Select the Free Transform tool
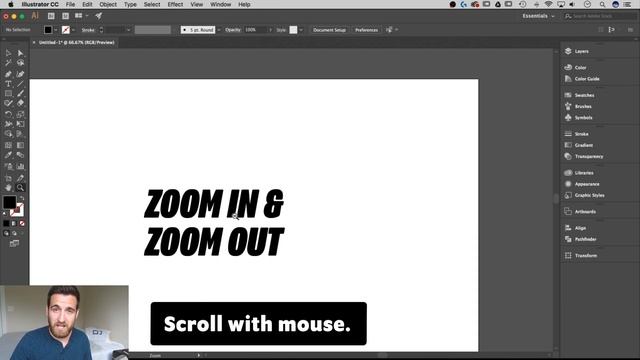 (20, 124)
